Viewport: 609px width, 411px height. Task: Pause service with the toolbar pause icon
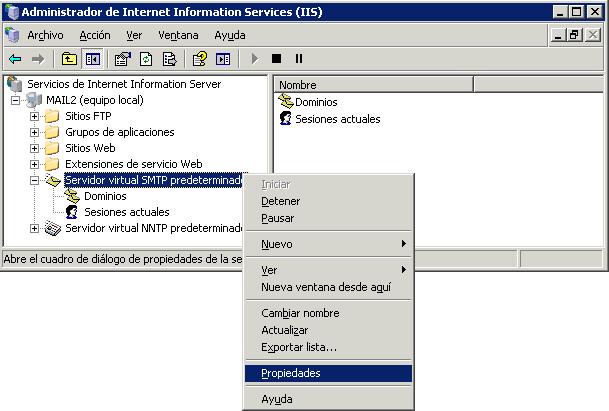(x=299, y=59)
